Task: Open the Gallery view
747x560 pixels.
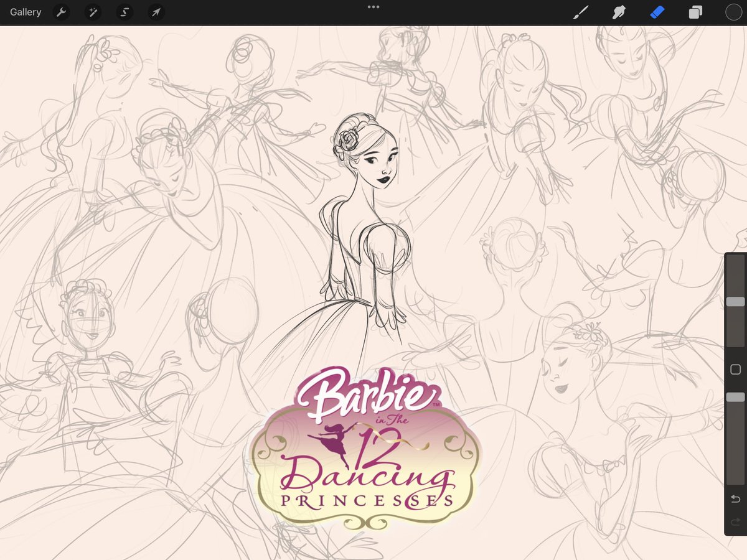Action: coord(26,12)
